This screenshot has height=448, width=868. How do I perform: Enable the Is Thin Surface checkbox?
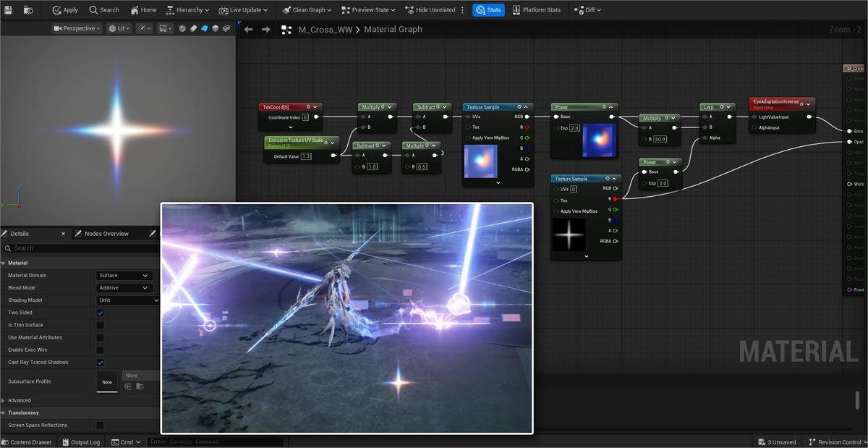click(101, 325)
